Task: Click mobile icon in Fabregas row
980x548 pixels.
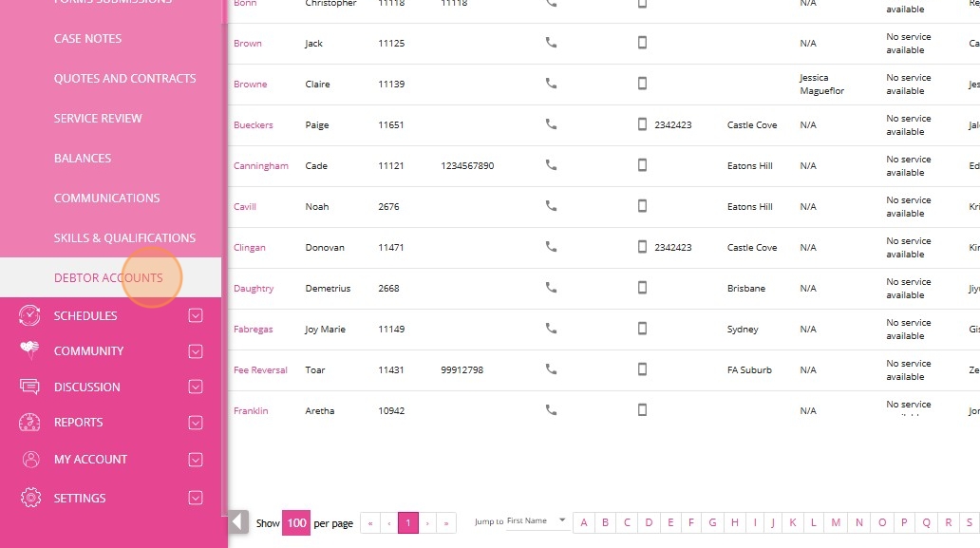Action: [x=642, y=328]
